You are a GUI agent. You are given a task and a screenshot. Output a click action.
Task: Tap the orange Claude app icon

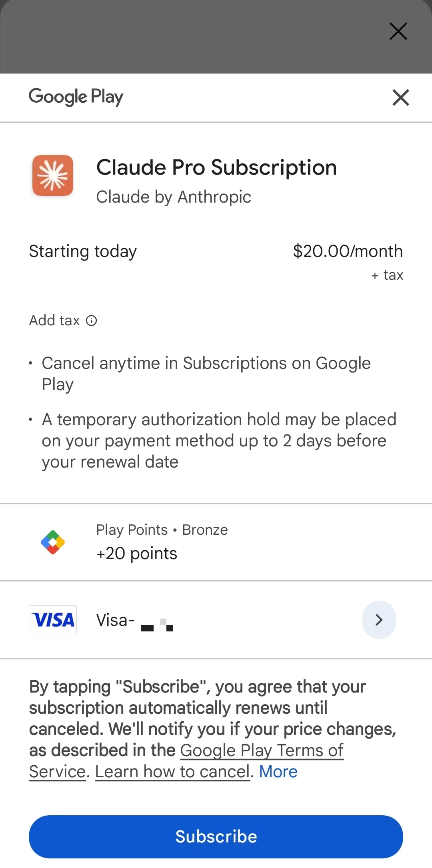[53, 175]
